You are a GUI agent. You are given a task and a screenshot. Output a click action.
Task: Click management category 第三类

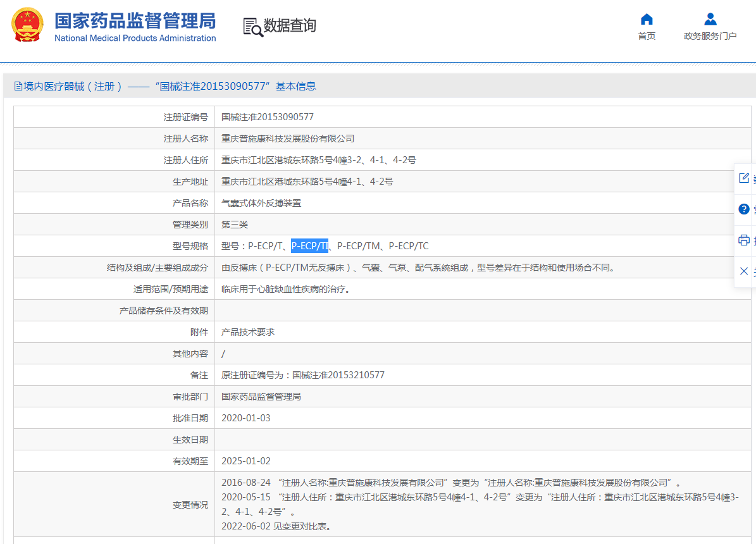click(x=235, y=225)
